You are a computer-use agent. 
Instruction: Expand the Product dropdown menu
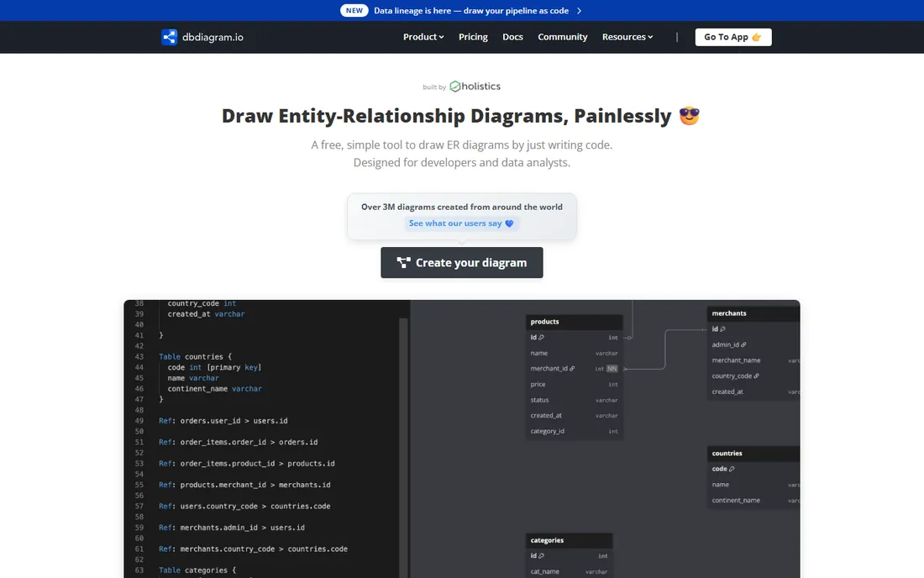(x=423, y=36)
